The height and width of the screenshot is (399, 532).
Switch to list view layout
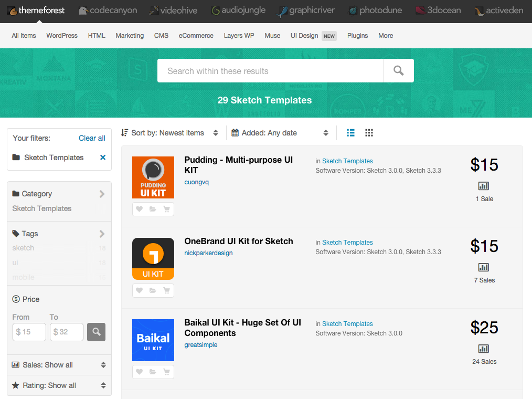coord(351,133)
